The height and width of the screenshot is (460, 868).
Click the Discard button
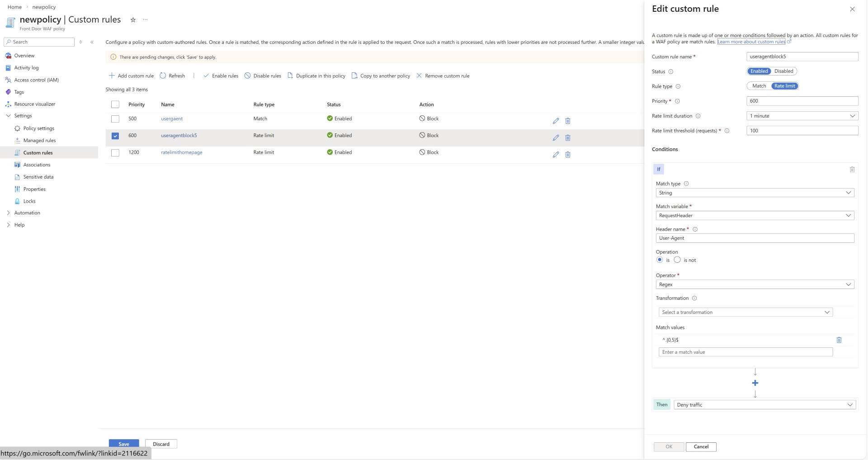pos(161,444)
